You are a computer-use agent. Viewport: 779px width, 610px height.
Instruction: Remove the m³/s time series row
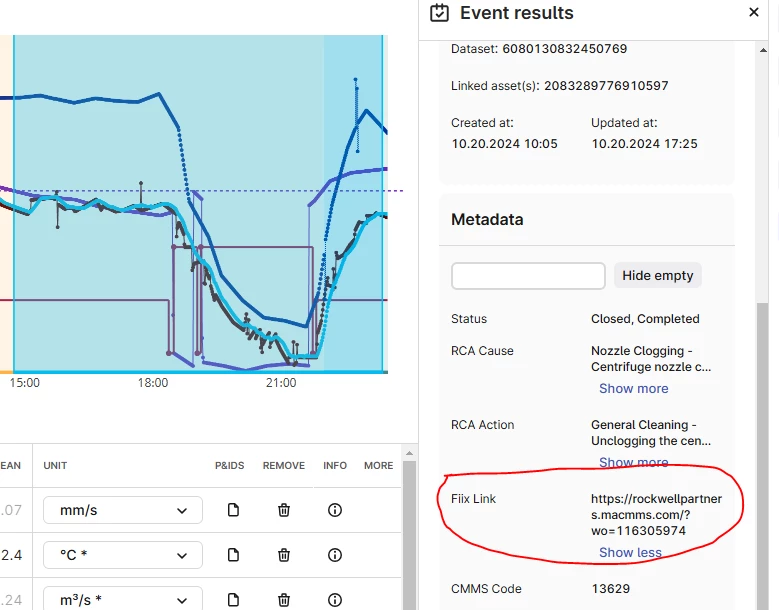(284, 600)
